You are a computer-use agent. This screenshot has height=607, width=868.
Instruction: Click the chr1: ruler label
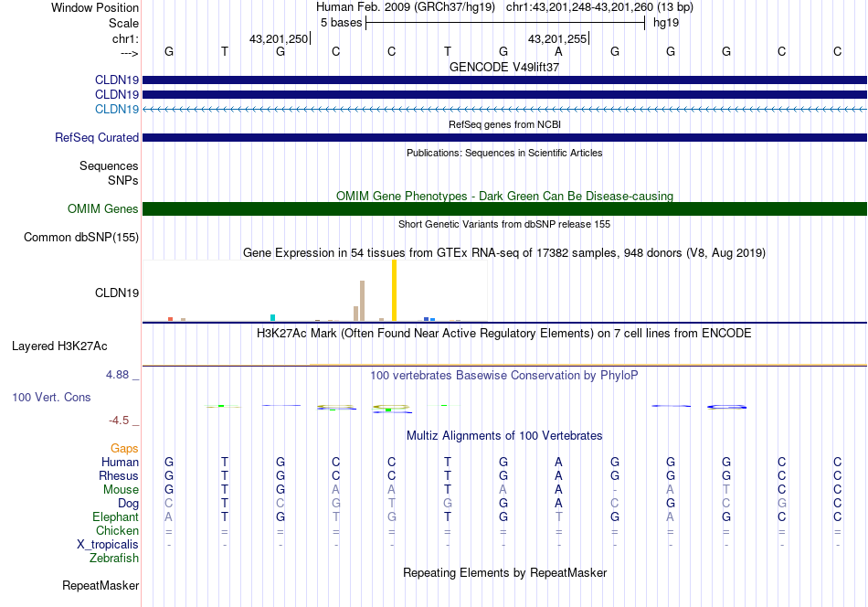click(x=125, y=38)
